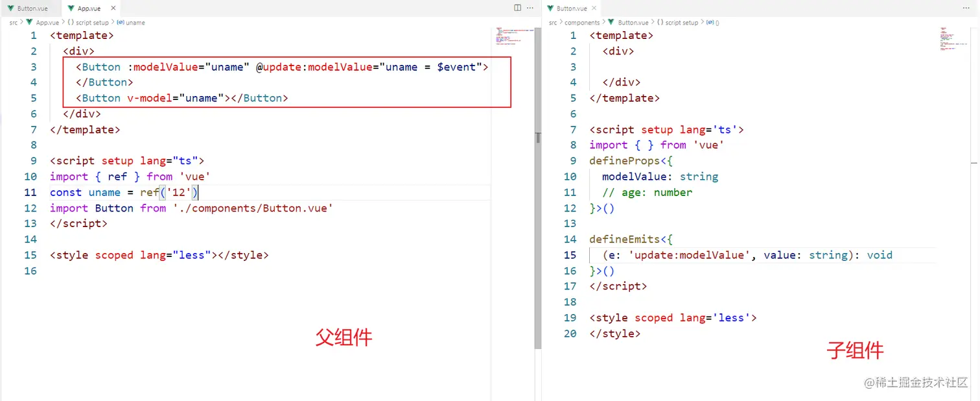Click 'v-model="uname"' on line 5

pyautogui.click(x=175, y=98)
